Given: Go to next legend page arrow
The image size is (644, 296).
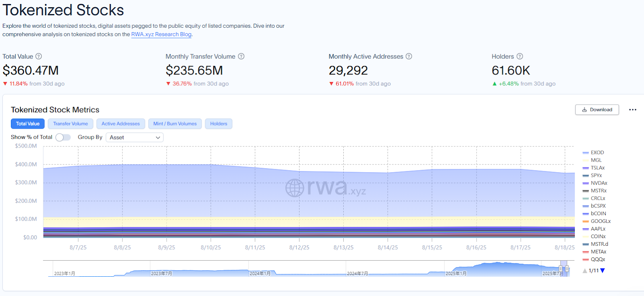Looking at the screenshot, I should coord(603,271).
